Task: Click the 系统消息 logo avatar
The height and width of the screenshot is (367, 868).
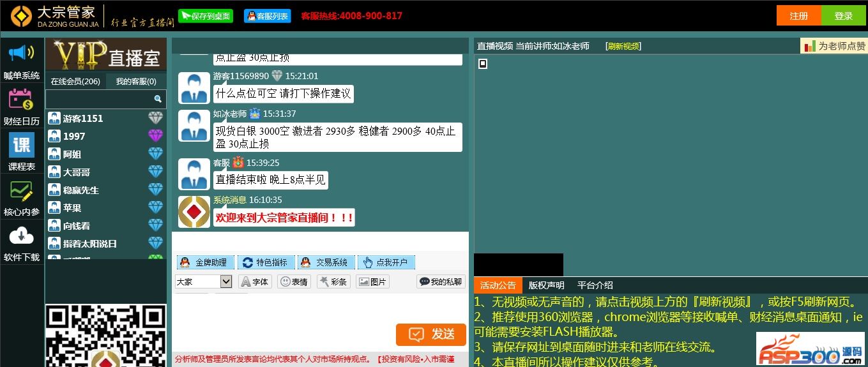Action: click(x=194, y=212)
